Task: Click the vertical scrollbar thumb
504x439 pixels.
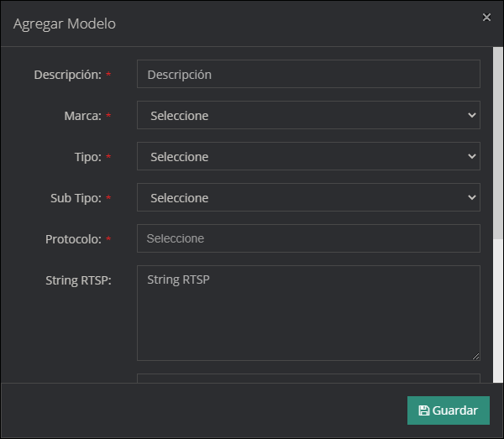Action: pyautogui.click(x=497, y=143)
